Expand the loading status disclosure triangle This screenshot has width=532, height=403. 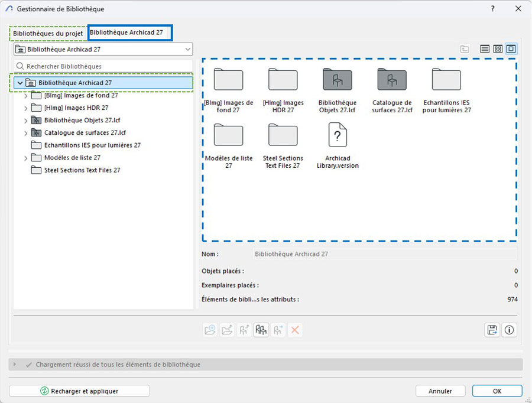[x=15, y=365]
